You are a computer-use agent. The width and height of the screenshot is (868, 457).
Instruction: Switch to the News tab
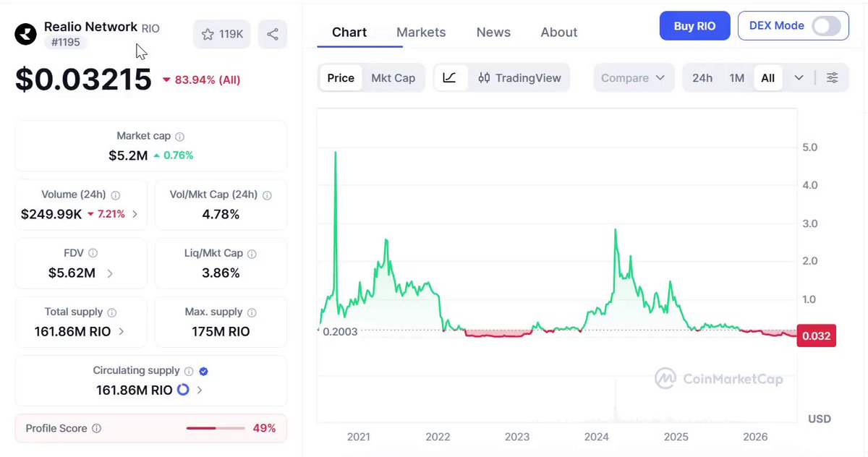click(493, 33)
